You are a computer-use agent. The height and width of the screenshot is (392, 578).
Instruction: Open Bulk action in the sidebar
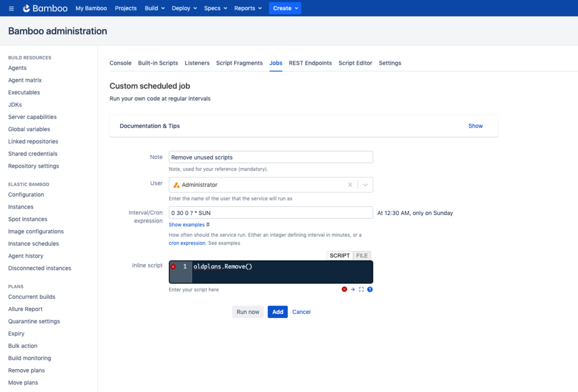(x=23, y=346)
